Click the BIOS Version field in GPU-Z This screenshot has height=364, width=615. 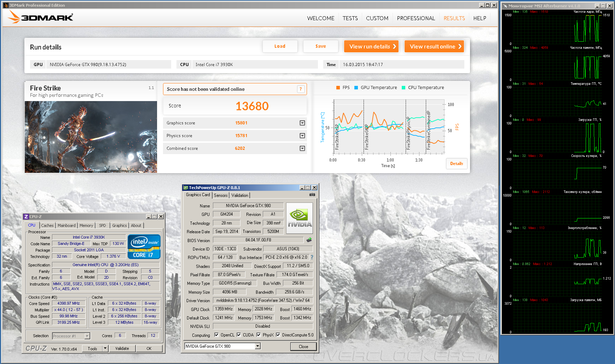258,240
